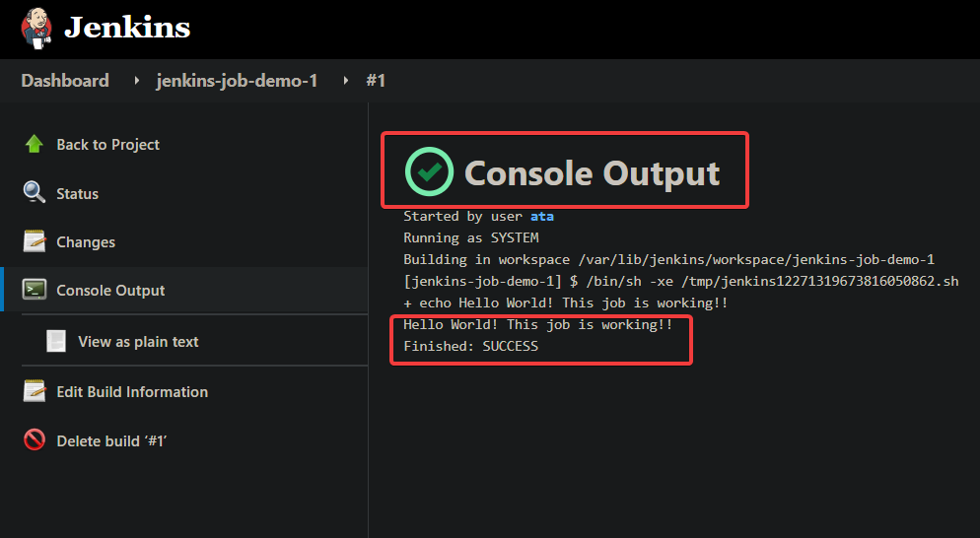Click the '+ echo Hello World!' line

click(x=566, y=303)
